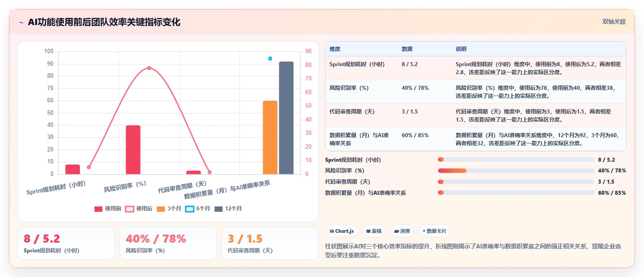The width and height of the screenshot is (644, 277).
Task: Click the red 风险识别率 使用前 bar
Action: (x=133, y=150)
